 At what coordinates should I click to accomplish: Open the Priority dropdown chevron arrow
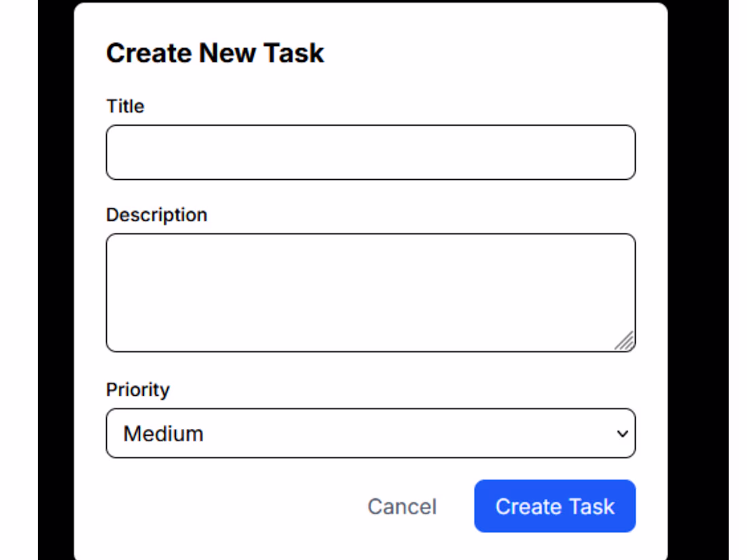point(622,434)
